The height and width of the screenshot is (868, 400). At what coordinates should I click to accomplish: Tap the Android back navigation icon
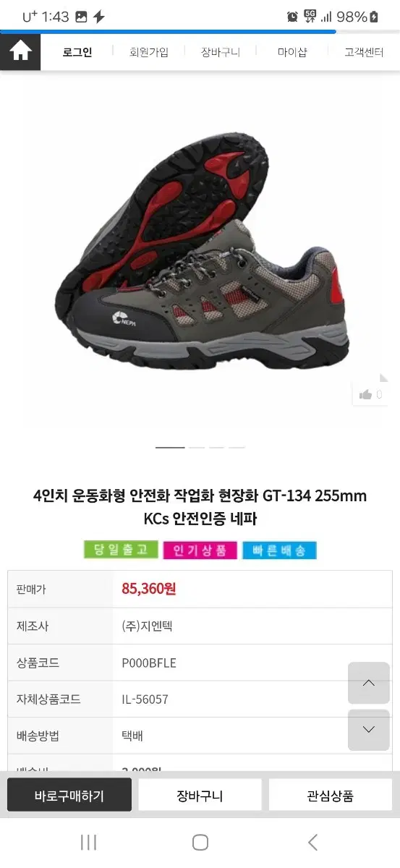click(312, 842)
